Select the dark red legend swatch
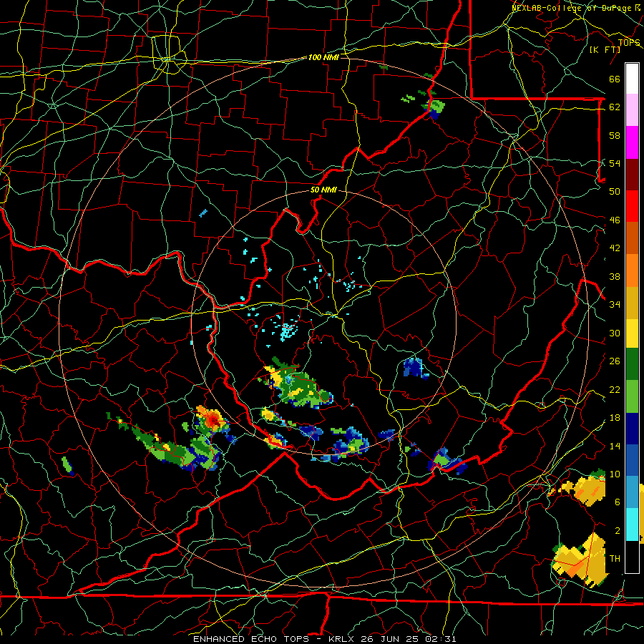 632,174
